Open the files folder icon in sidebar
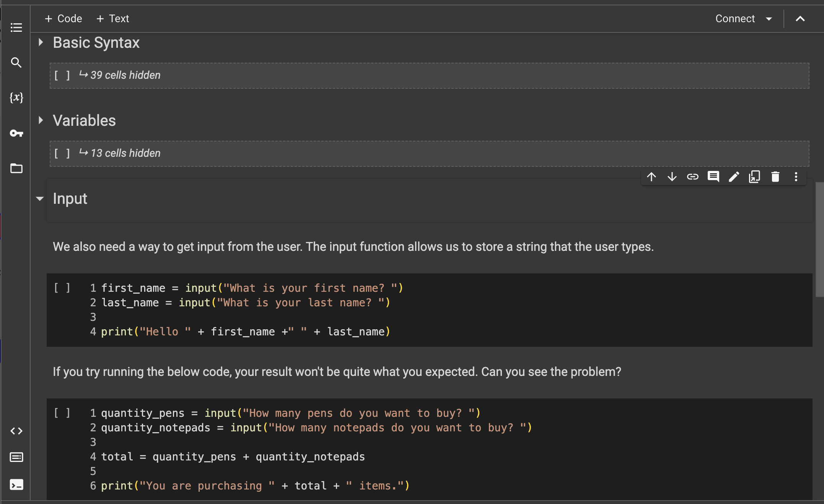Viewport: 824px width, 504px height. coord(16,168)
